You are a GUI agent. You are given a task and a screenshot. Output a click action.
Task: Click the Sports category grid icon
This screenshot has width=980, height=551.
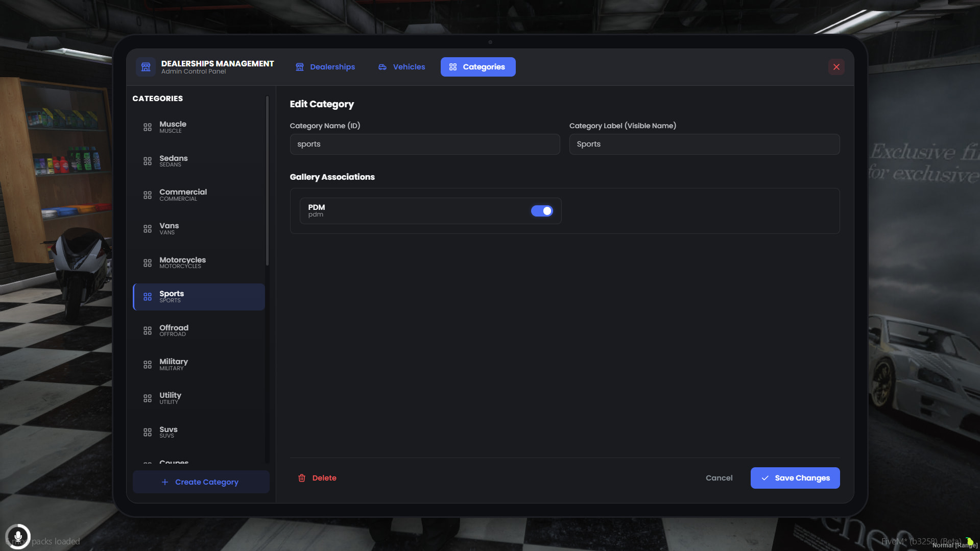pos(148,297)
